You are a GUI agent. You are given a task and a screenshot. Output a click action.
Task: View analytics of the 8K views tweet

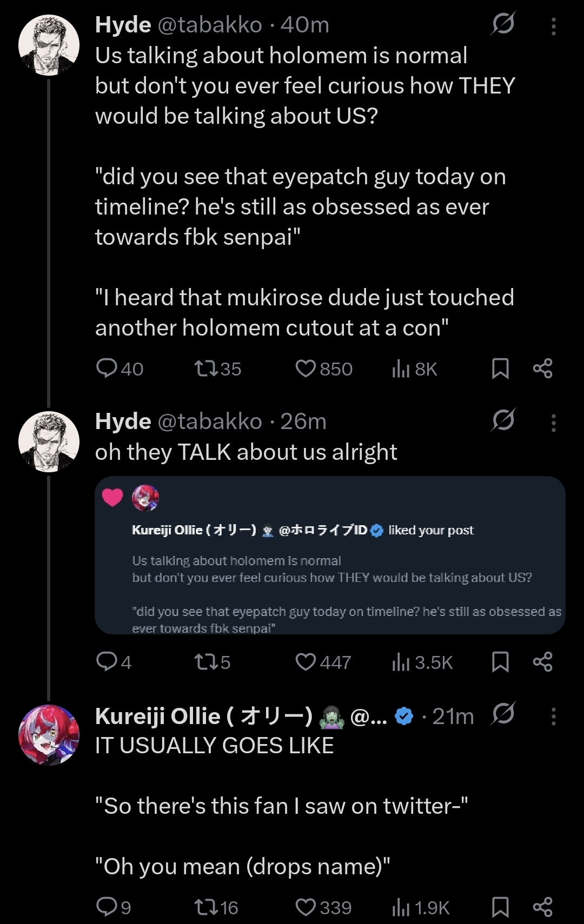click(x=401, y=369)
